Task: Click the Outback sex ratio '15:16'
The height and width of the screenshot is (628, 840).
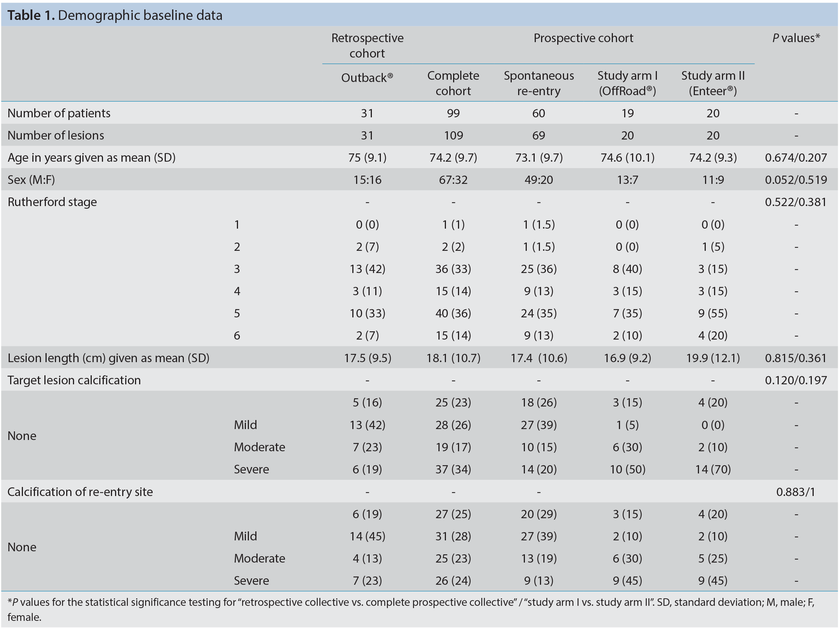Action: coord(367,179)
